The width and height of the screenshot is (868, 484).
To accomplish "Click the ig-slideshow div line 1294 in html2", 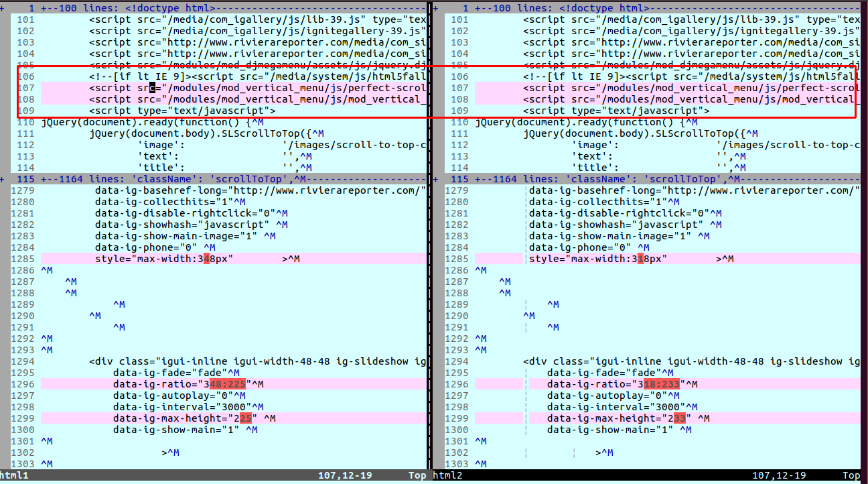I will [692, 361].
